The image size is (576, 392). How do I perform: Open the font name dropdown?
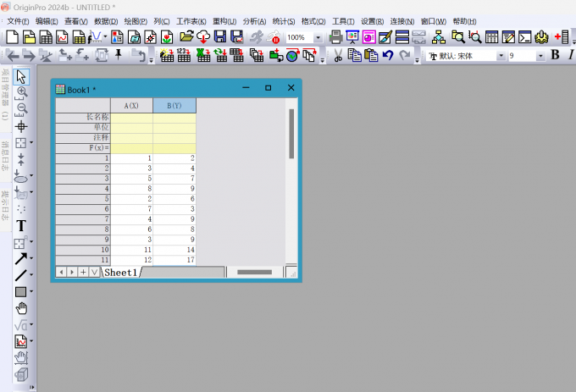tap(501, 56)
